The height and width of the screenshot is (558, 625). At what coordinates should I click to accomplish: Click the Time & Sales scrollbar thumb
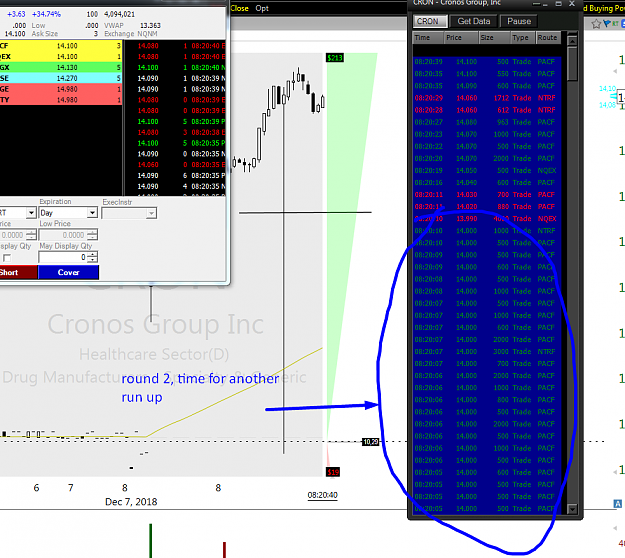pos(572,64)
